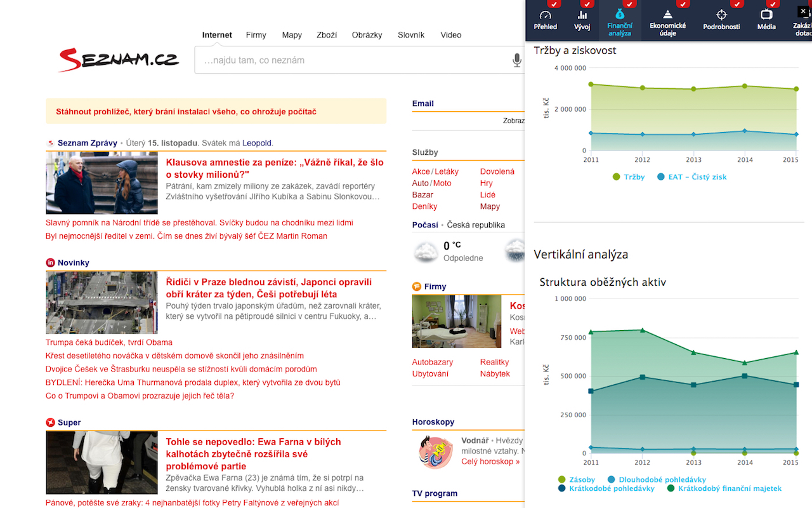Open the Trumpa čeká budíček, tvrdí Obama link
This screenshot has width=812, height=508.
click(x=109, y=342)
